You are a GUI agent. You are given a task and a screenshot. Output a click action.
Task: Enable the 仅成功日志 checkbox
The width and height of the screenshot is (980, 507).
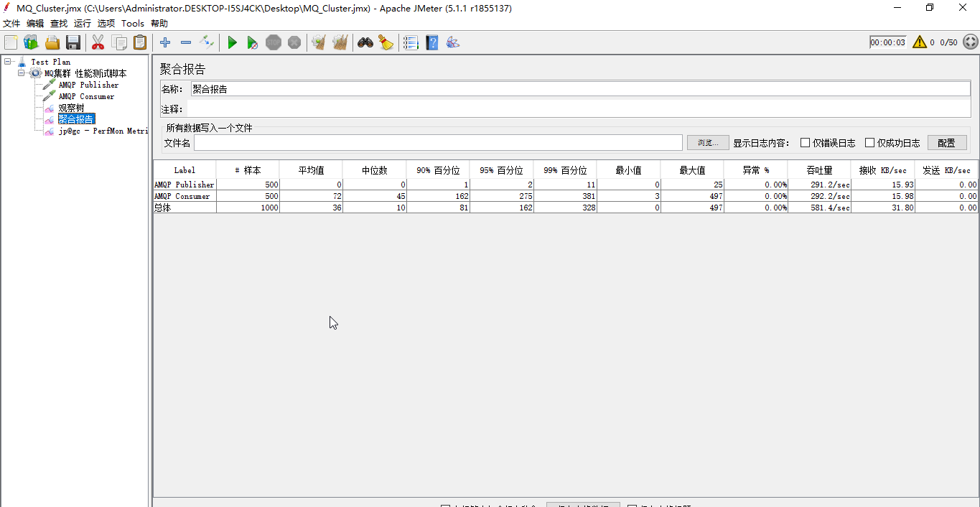click(x=870, y=142)
